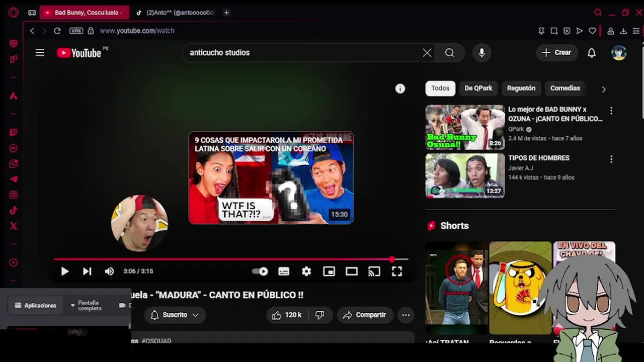The image size is (644, 362).
Task: Play the video
Action: point(64,271)
